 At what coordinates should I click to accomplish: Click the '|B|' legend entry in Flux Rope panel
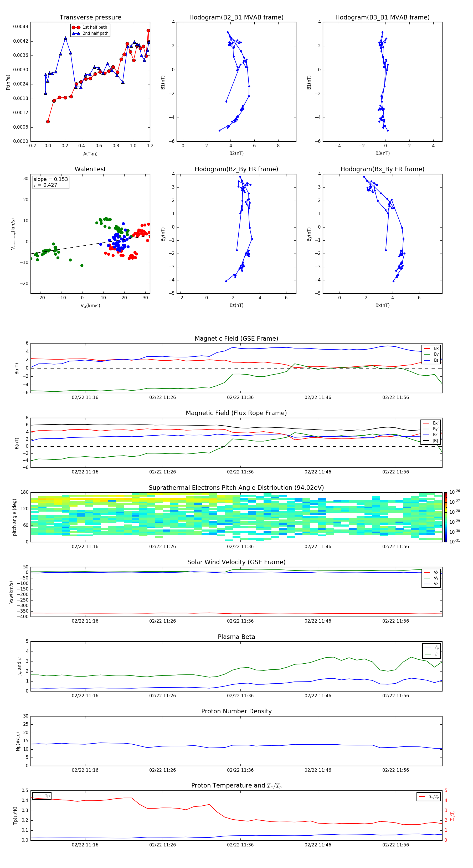coord(431,441)
